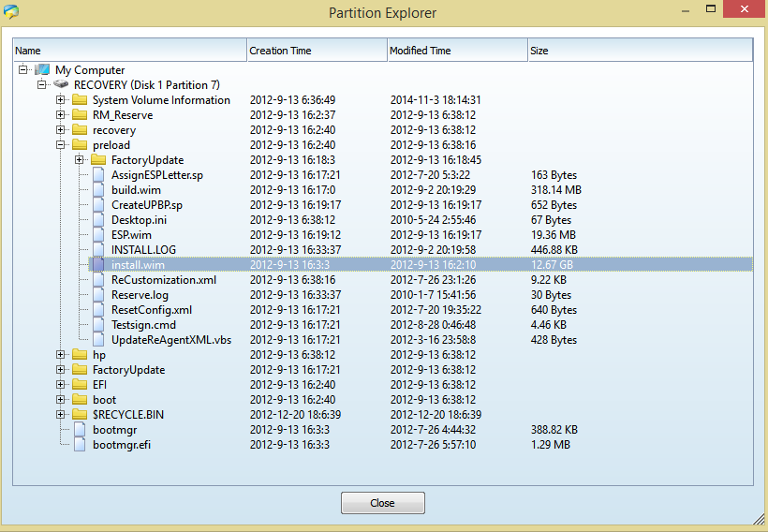Click the INSTALL.LOG file icon

pos(98,250)
